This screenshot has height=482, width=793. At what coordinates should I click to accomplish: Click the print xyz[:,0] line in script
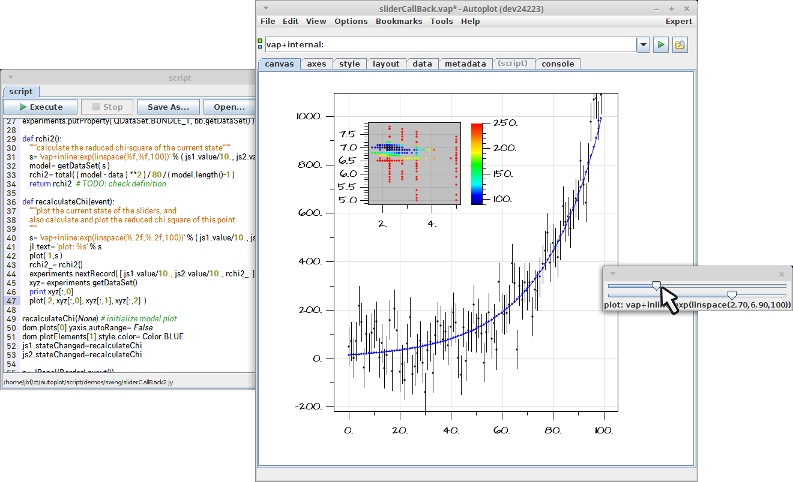[x=51, y=291]
